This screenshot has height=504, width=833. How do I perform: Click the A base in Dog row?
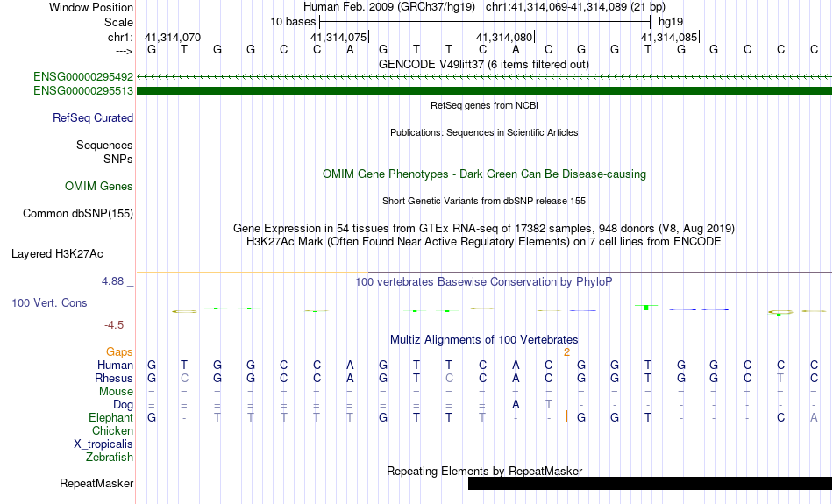pyautogui.click(x=516, y=405)
